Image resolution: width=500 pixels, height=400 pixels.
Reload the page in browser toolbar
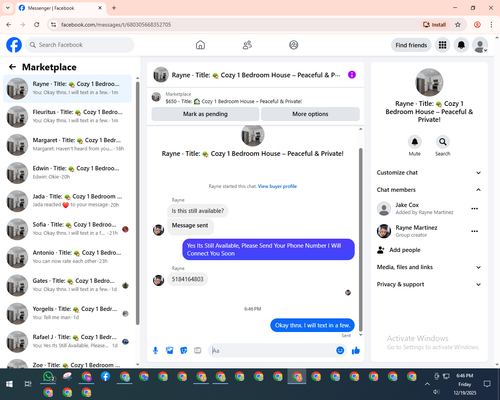click(37, 25)
